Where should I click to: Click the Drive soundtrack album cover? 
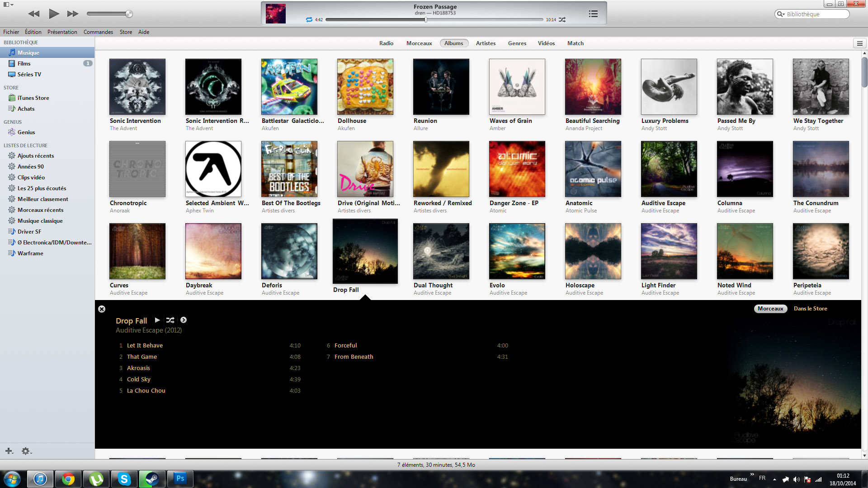point(365,169)
